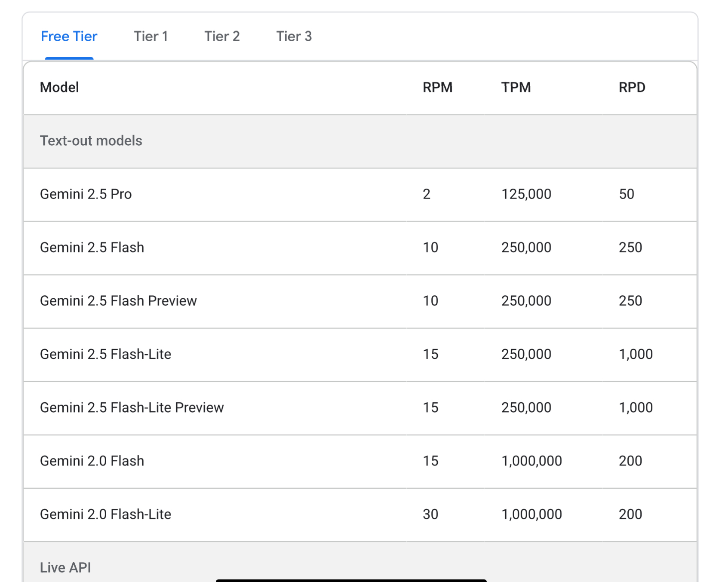Click the Live API section heading

65,567
